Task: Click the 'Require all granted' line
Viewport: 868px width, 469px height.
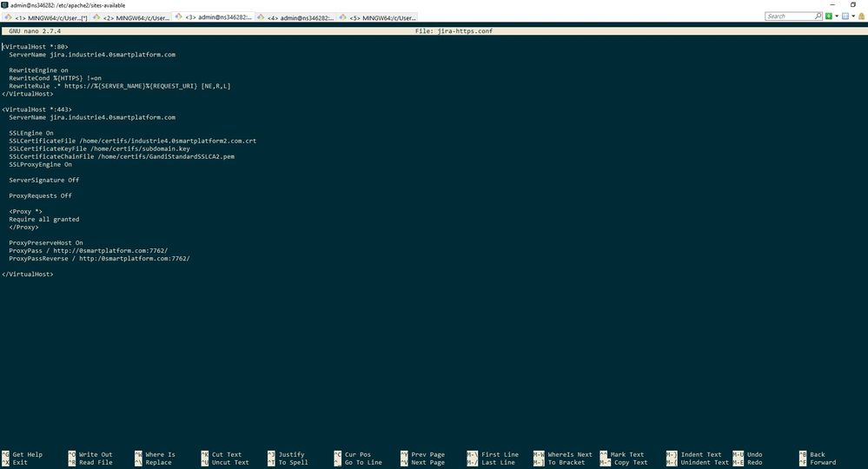Action: click(x=43, y=220)
